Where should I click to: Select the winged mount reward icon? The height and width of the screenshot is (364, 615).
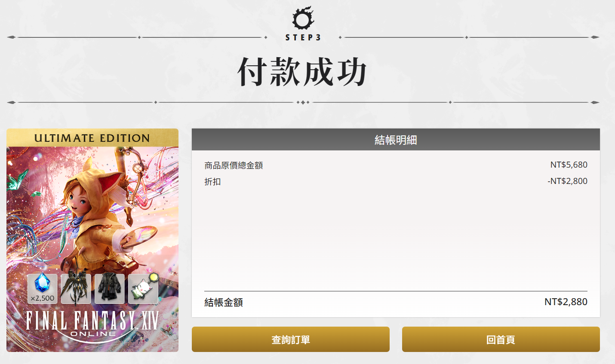pos(76,288)
